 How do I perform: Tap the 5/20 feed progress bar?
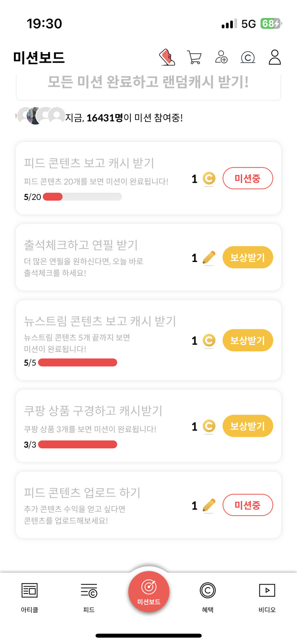[82, 197]
